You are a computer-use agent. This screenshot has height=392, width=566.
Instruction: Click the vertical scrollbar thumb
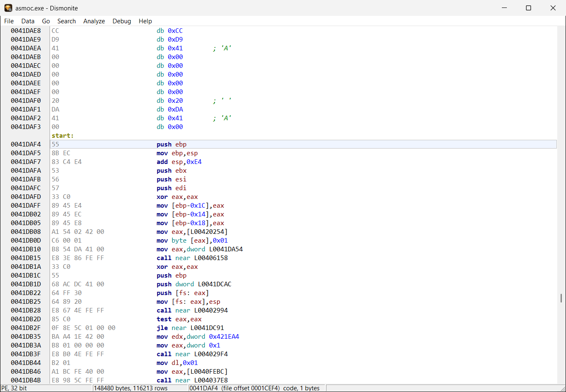point(561,298)
